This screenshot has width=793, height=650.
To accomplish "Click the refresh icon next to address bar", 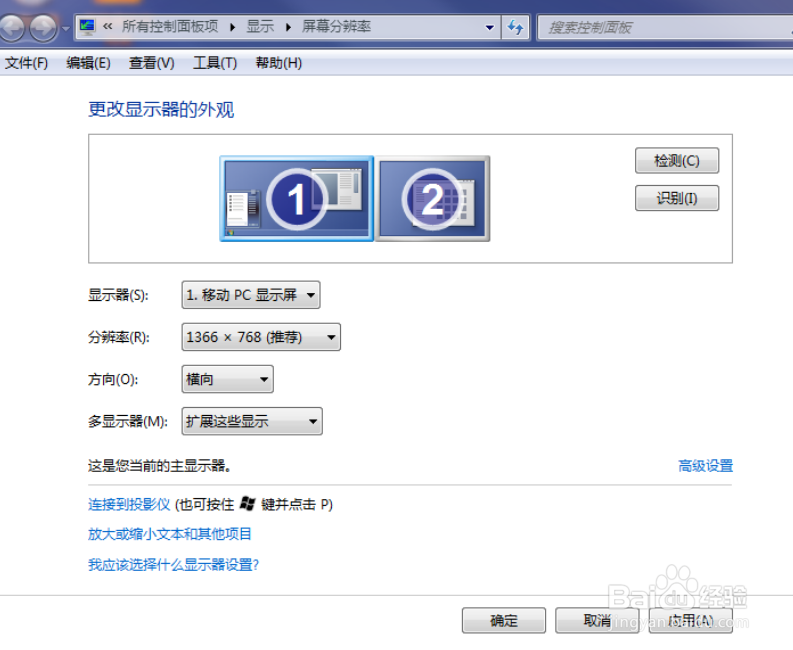I will (x=515, y=27).
